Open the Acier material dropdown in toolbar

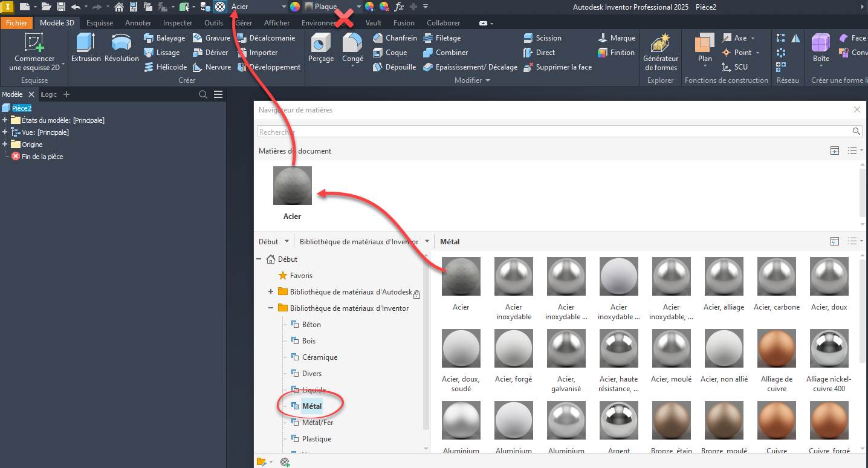pos(284,7)
